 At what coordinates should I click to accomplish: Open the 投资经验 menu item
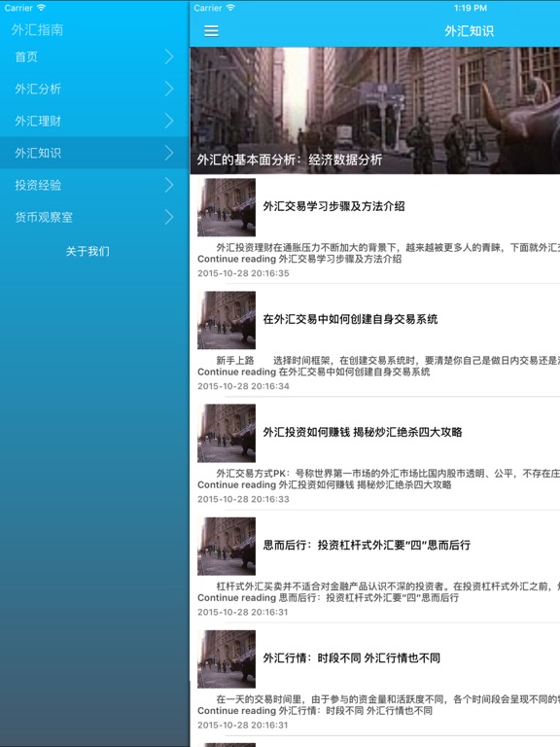click(94, 185)
